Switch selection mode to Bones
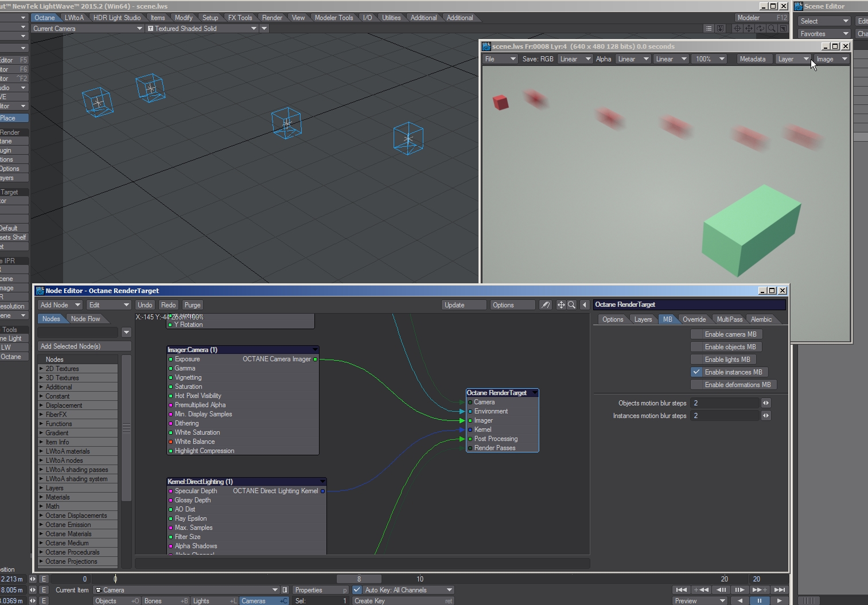868x605 pixels. pyautogui.click(x=166, y=601)
